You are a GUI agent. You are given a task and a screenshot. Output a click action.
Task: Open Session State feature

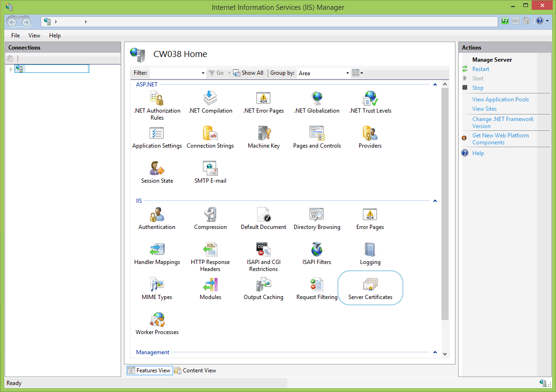157,172
